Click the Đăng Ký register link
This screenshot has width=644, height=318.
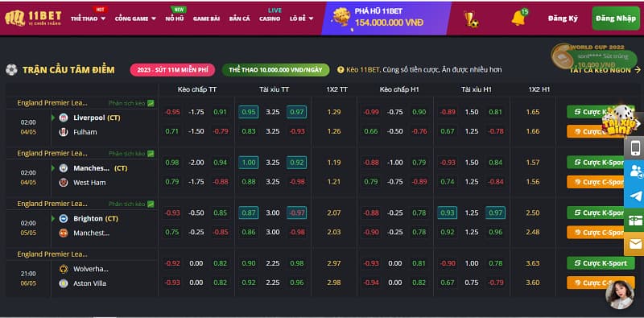563,19
